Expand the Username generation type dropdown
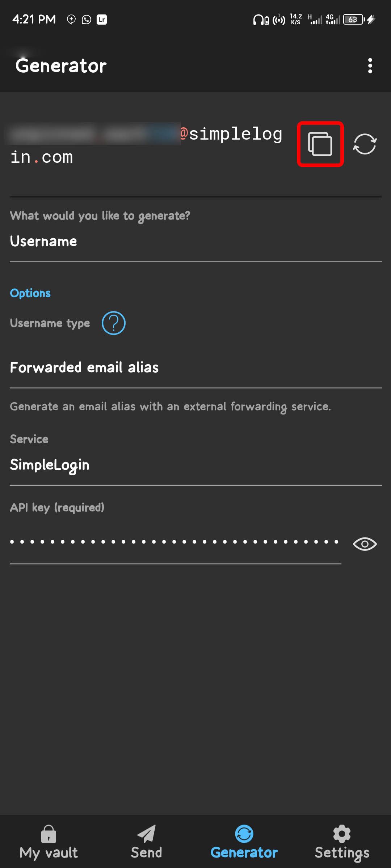The image size is (391, 868). click(x=195, y=241)
